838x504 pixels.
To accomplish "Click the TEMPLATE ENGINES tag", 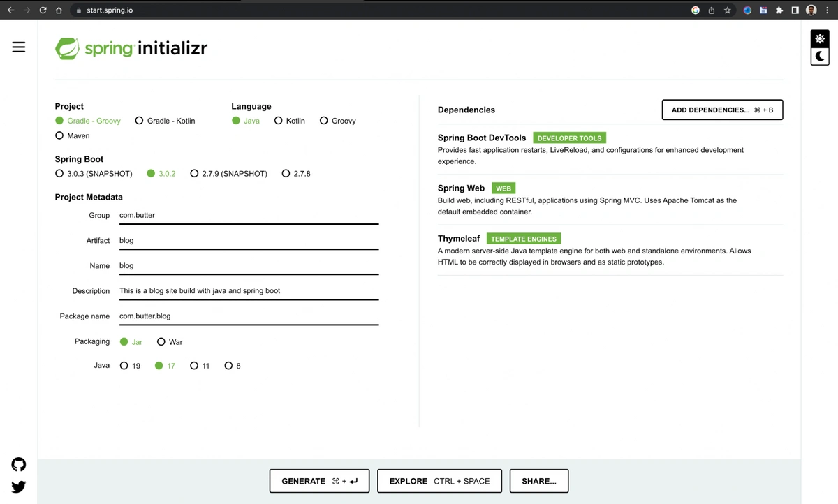I will (524, 239).
